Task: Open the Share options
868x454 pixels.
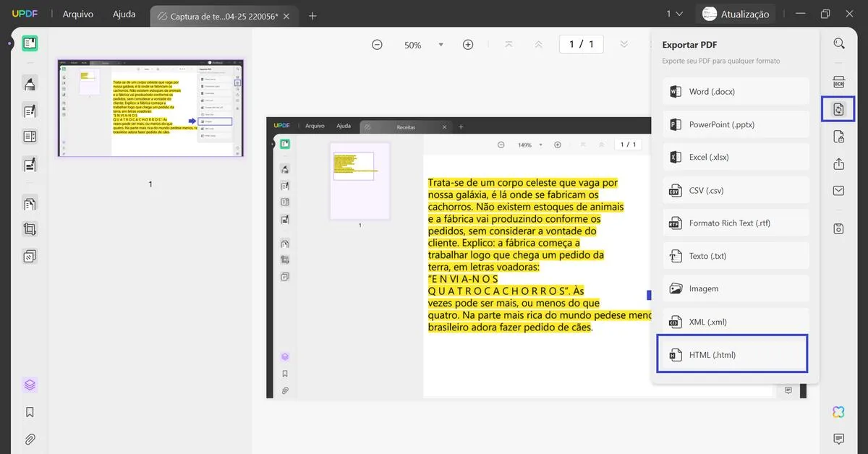Action: pos(838,163)
